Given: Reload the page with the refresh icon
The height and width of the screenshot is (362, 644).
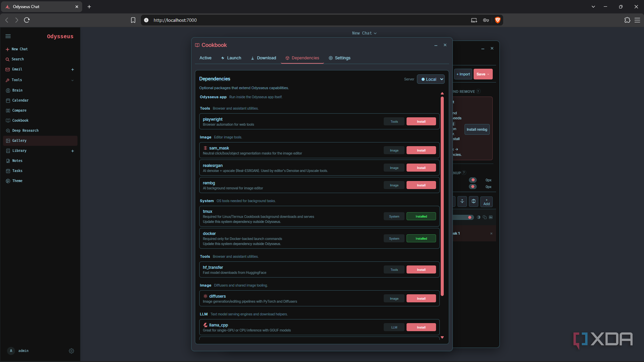Looking at the screenshot, I should pos(27,20).
